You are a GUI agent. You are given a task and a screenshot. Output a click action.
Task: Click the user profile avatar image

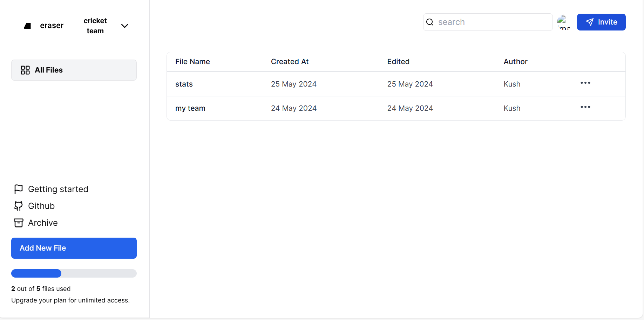(564, 22)
